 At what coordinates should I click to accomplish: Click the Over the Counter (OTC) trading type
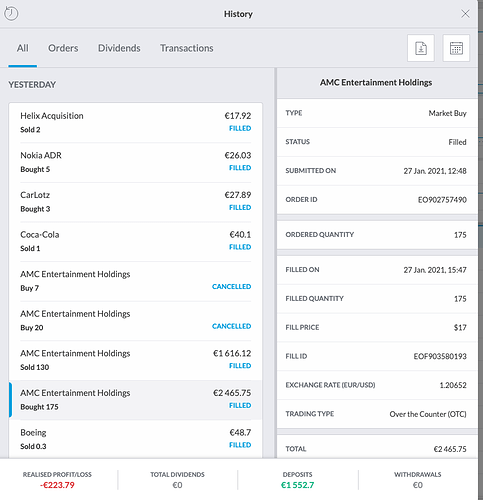point(428,414)
